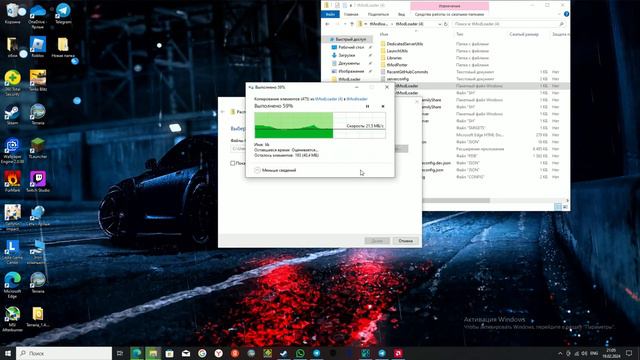Click Explorer back navigation arrow
Image resolution: width=640 pixels, height=360 pixels.
327,24
